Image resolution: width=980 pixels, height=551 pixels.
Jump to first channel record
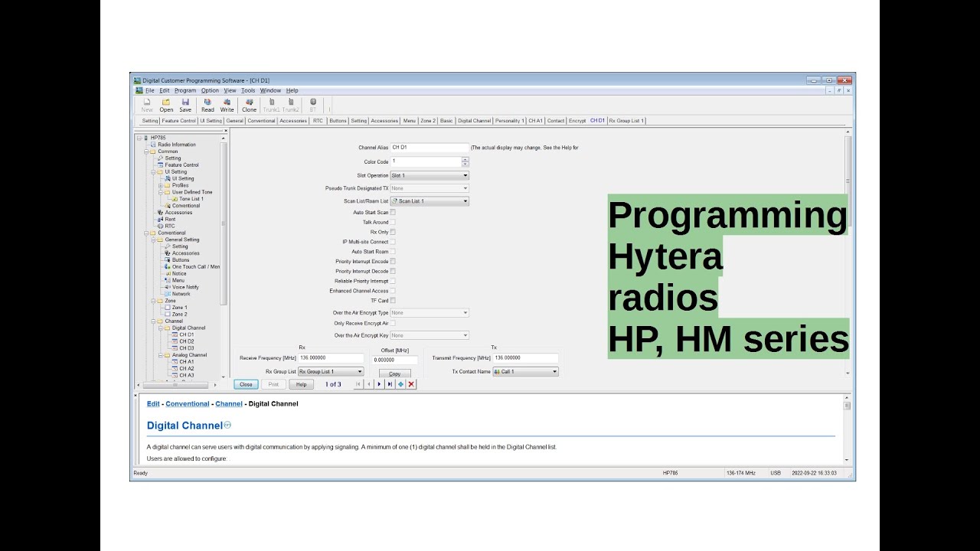click(x=358, y=384)
